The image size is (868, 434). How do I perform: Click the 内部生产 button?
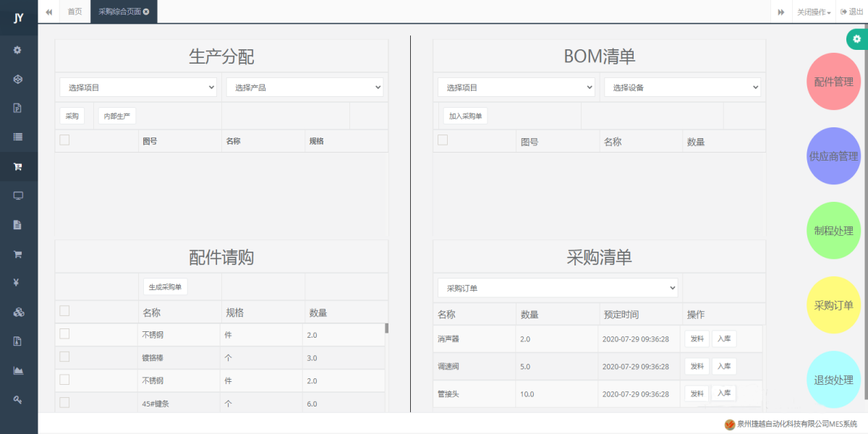(x=117, y=116)
